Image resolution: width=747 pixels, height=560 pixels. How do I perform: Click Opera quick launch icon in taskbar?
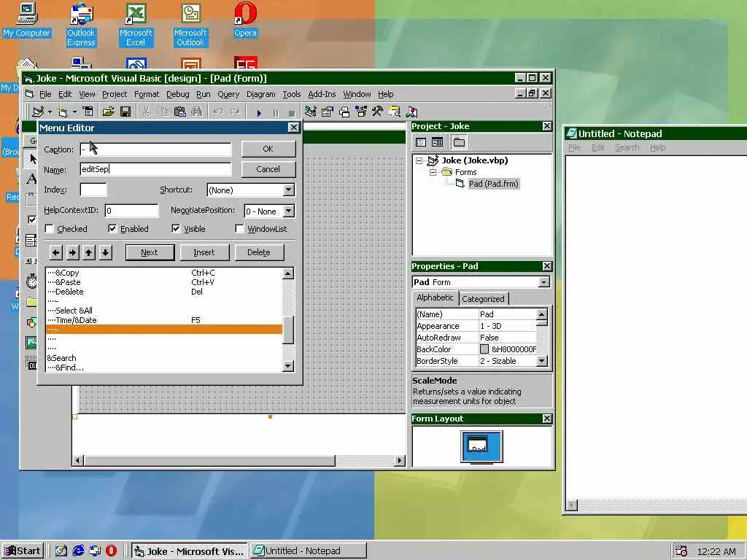111,551
